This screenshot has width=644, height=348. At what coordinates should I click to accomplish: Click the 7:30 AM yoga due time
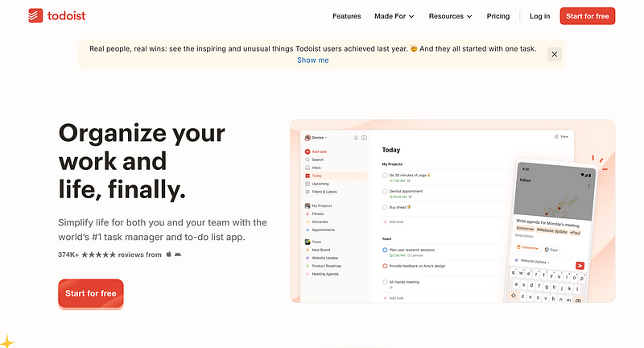pos(398,180)
